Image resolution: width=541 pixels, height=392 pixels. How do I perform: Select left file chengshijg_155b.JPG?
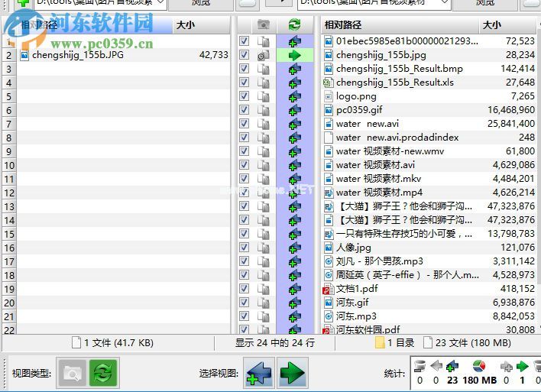(x=78, y=55)
